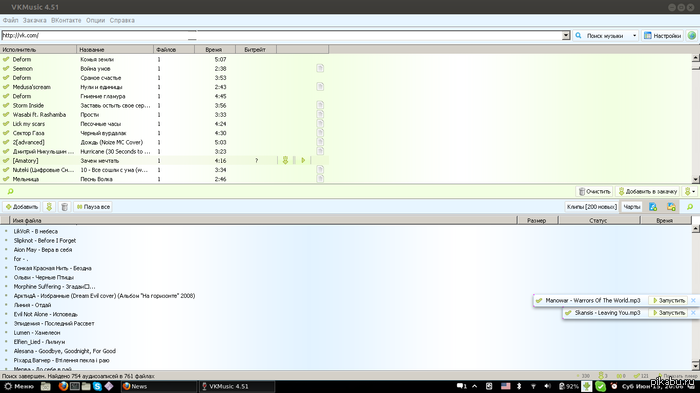Toggle the checkmark for [Amatory] track
The width and height of the screenshot is (700, 393).
click(x=6, y=160)
